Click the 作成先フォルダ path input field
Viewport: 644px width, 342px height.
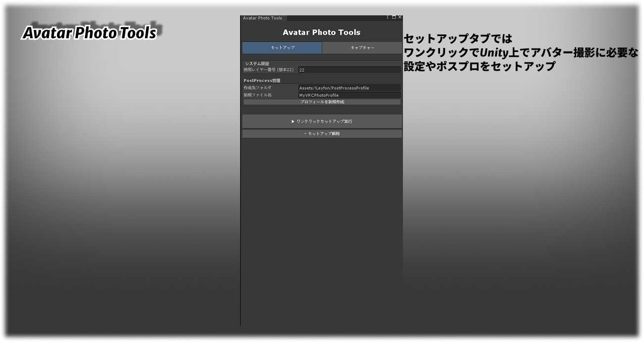click(349, 88)
